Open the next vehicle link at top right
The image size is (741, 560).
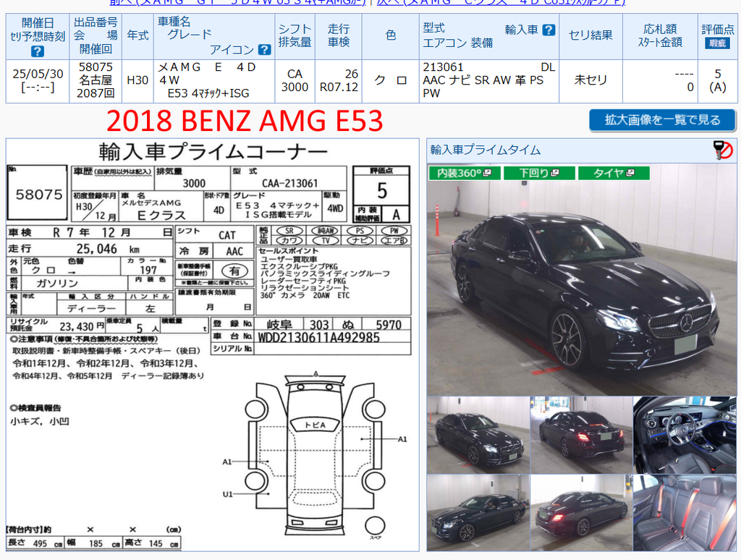pos(501,2)
